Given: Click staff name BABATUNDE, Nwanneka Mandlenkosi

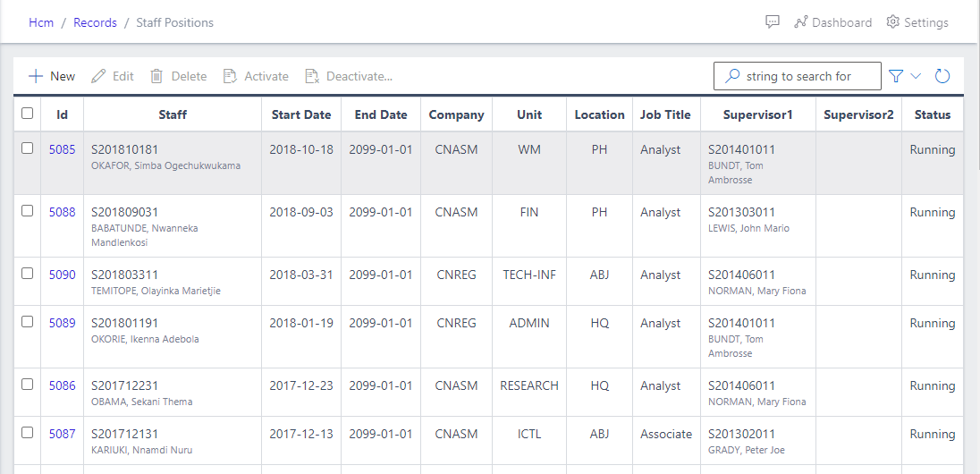Looking at the screenshot, I should (x=144, y=235).
